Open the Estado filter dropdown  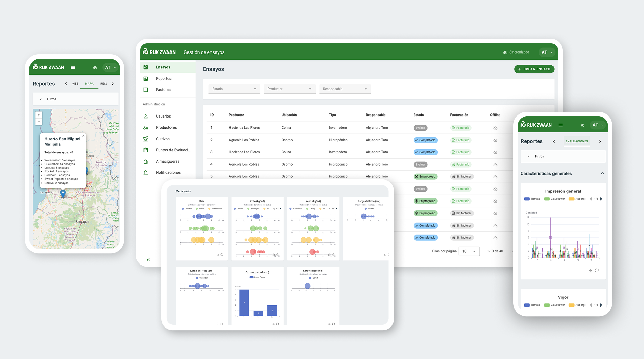(x=234, y=89)
